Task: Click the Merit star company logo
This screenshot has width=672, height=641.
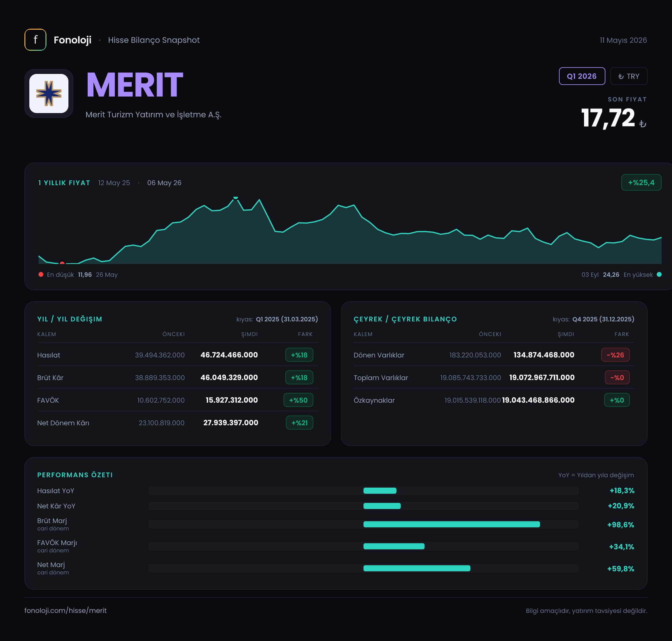Action: coord(49,93)
